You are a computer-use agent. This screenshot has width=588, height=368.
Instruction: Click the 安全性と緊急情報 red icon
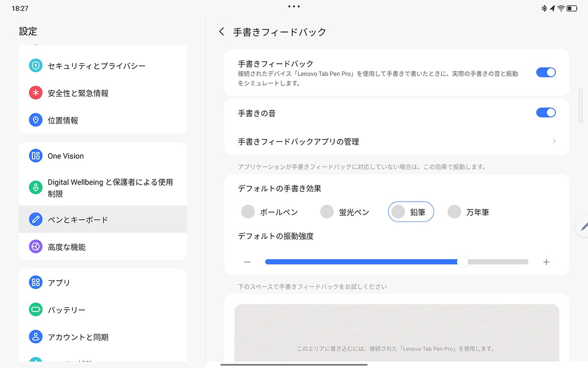tap(35, 93)
